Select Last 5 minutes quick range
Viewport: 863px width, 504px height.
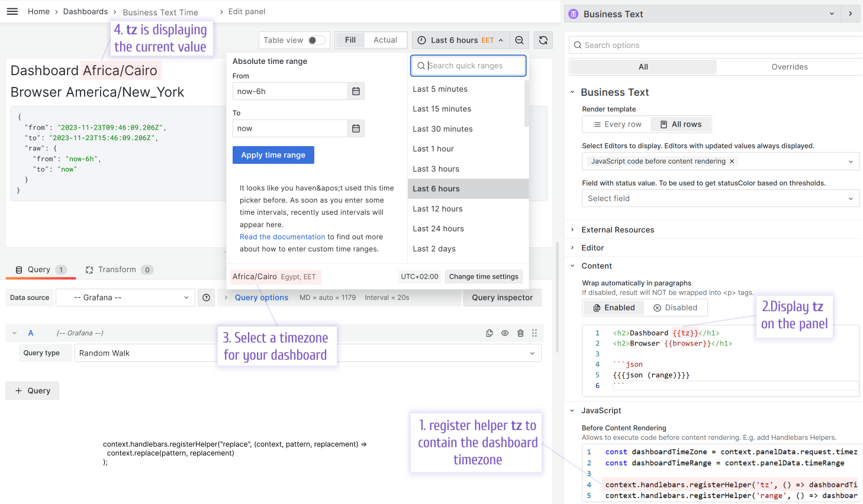pyautogui.click(x=467, y=89)
